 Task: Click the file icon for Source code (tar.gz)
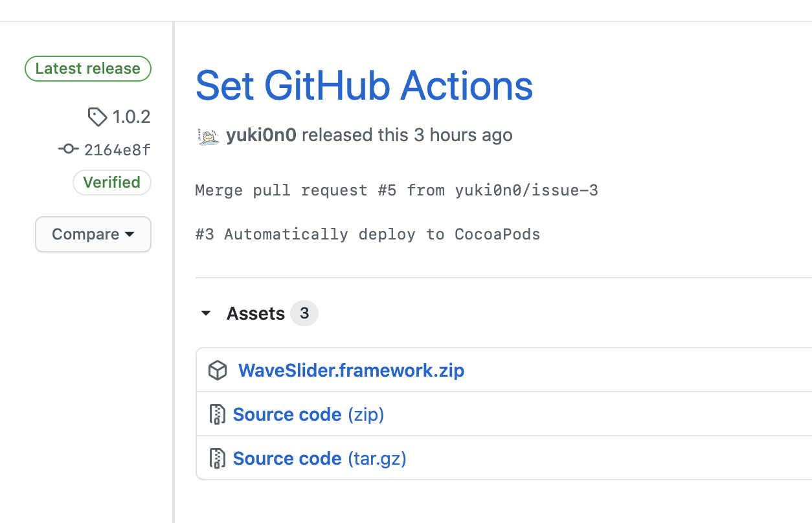(218, 458)
